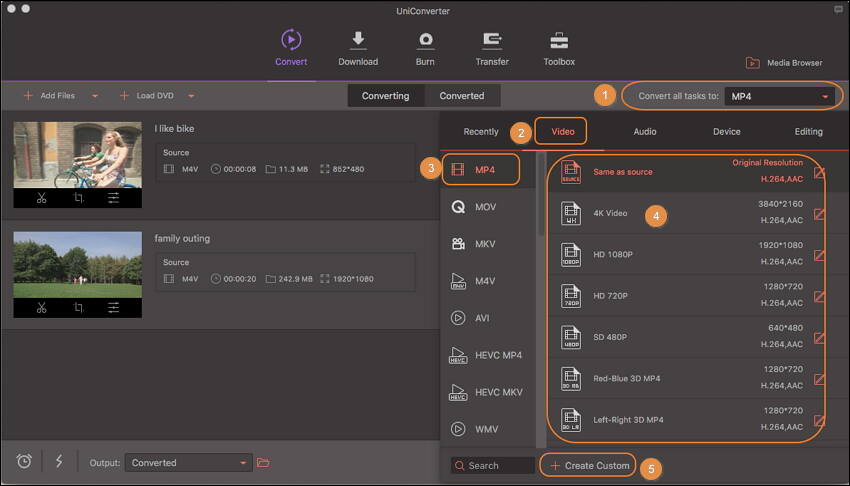The image size is (850, 486).
Task: Edit the 4K Video preset settings
Action: [819, 215]
